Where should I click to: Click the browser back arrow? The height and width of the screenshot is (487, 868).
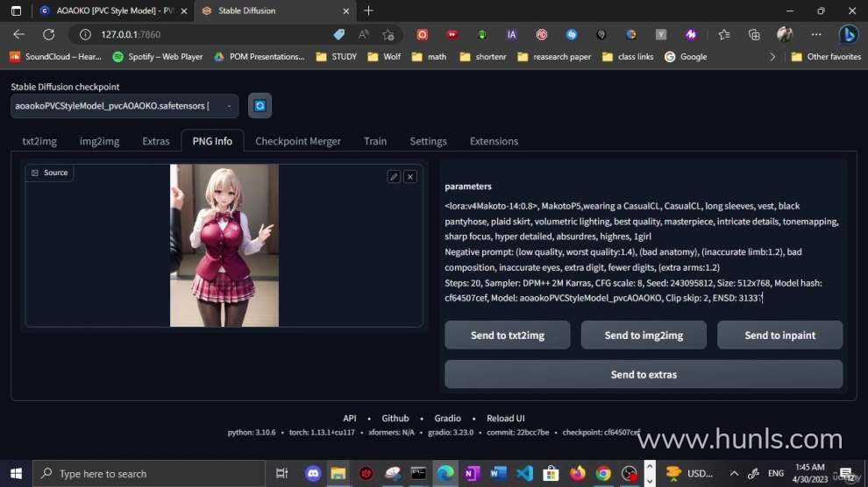click(x=18, y=34)
